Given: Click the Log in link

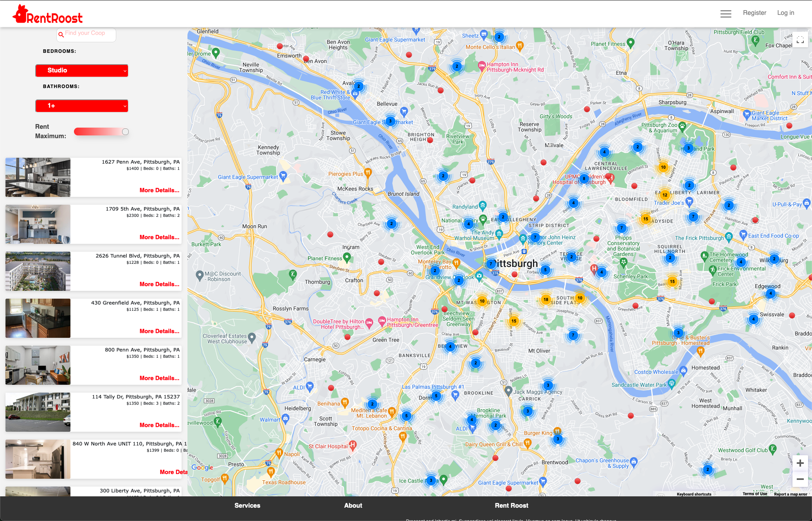Looking at the screenshot, I should pyautogui.click(x=785, y=13).
